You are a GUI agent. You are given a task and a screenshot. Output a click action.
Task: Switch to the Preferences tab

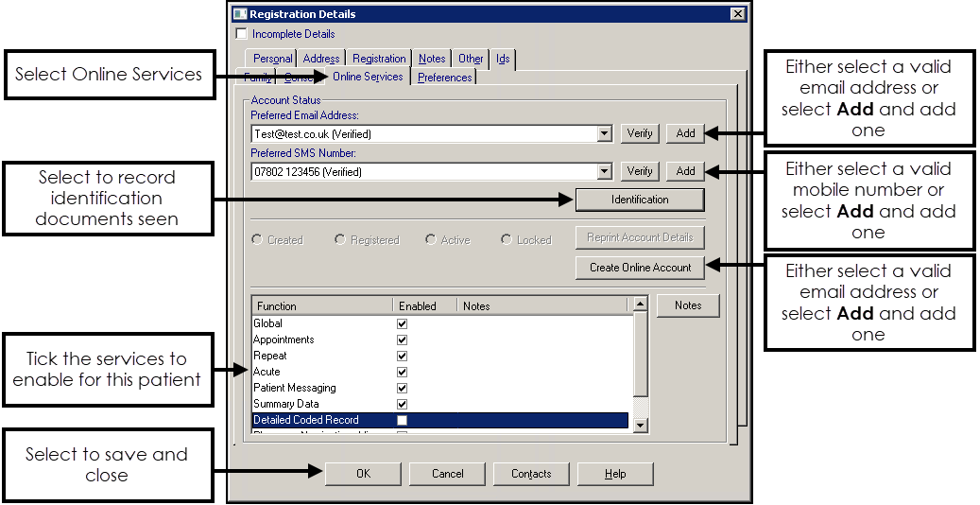(x=444, y=78)
